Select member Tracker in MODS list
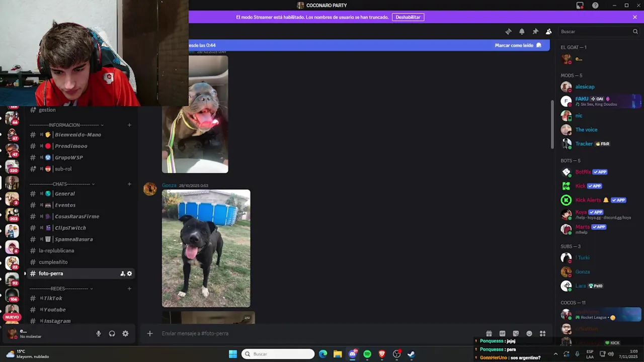This screenshot has height=362, width=644. pyautogui.click(x=599, y=144)
